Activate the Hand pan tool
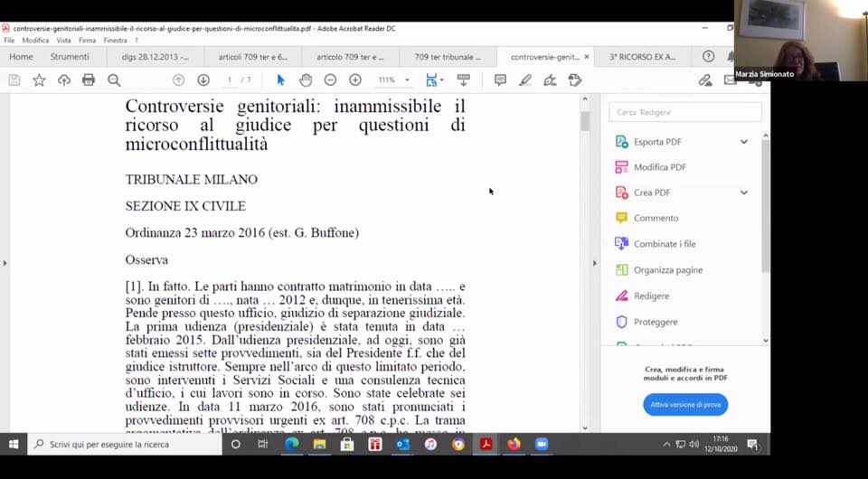Screen dimensions: 868x479 (306, 80)
